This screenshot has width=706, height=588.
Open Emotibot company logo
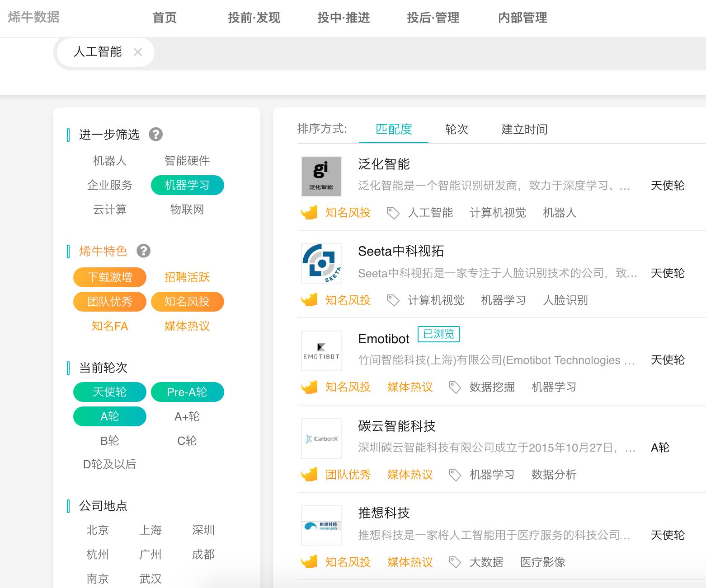pyautogui.click(x=321, y=351)
